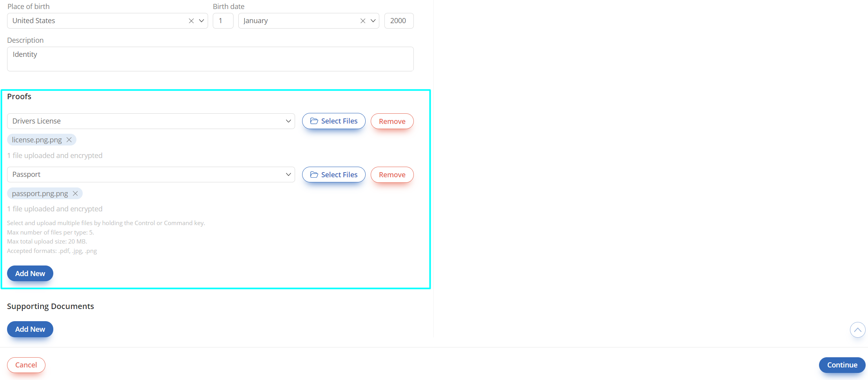This screenshot has height=380, width=868.
Task: Open the Drivers License proof type dropdown
Action: [151, 121]
